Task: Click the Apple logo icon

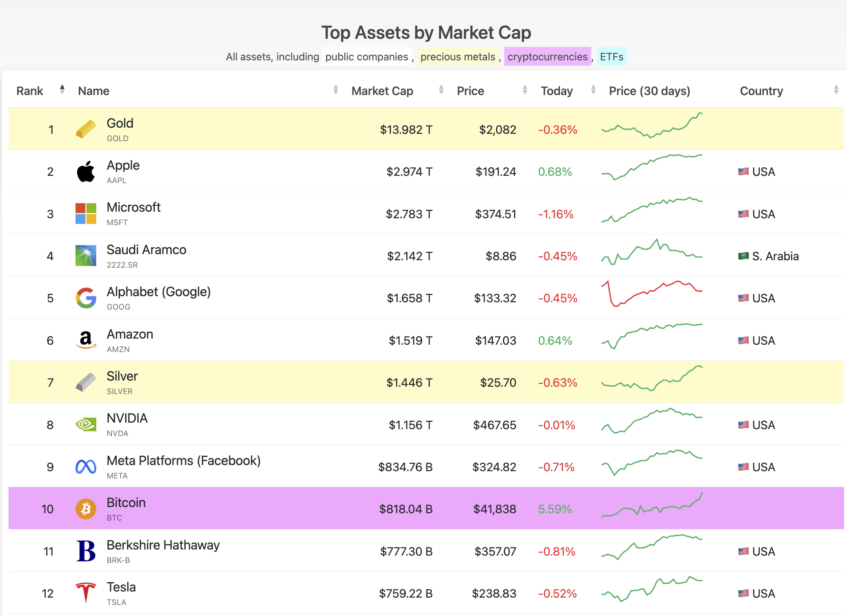Action: (x=86, y=171)
